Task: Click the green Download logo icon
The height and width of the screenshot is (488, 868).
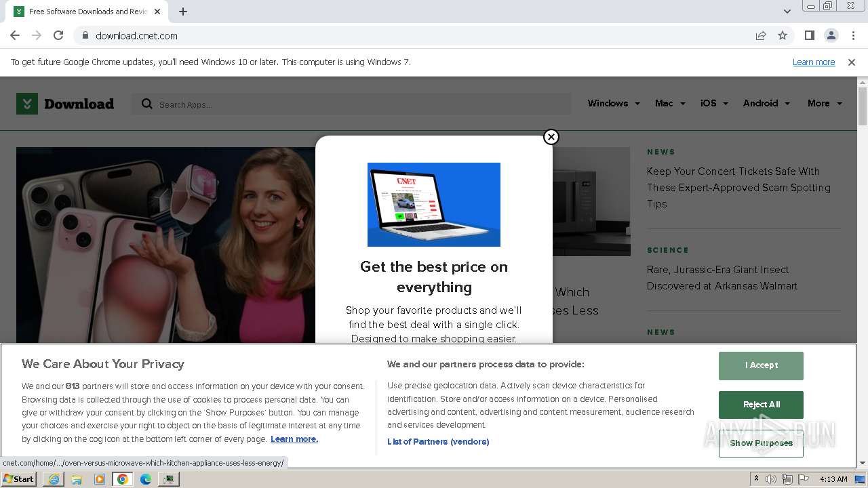Action: point(27,104)
